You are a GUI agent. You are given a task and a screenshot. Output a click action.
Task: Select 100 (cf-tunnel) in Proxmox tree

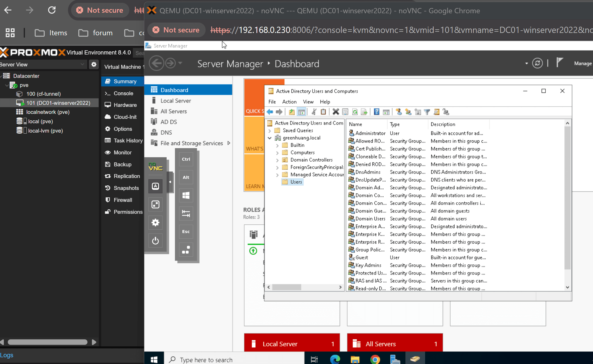(x=43, y=94)
